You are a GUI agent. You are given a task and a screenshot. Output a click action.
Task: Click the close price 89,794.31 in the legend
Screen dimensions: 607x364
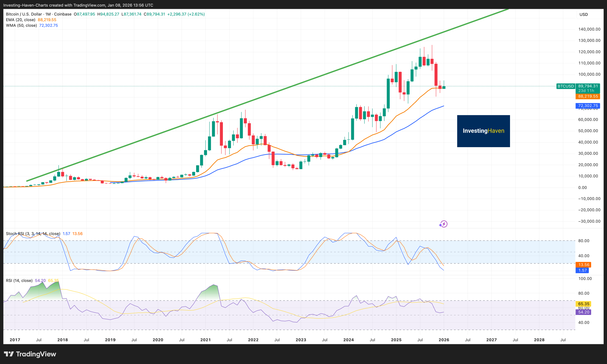[x=155, y=14]
